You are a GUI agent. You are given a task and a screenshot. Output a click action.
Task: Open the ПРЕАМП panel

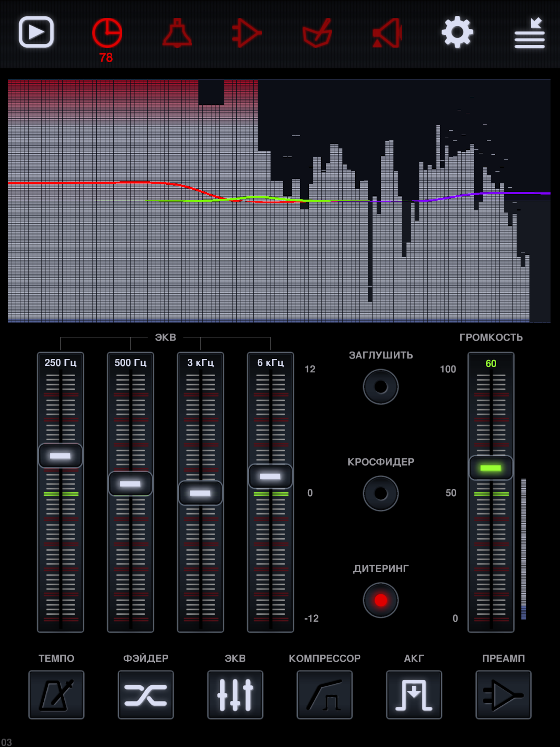(x=503, y=695)
